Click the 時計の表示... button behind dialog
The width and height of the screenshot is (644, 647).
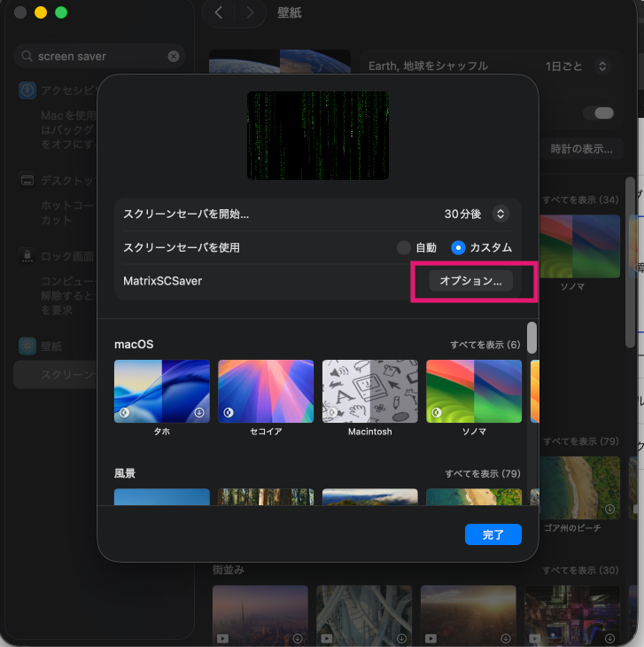pyautogui.click(x=581, y=149)
